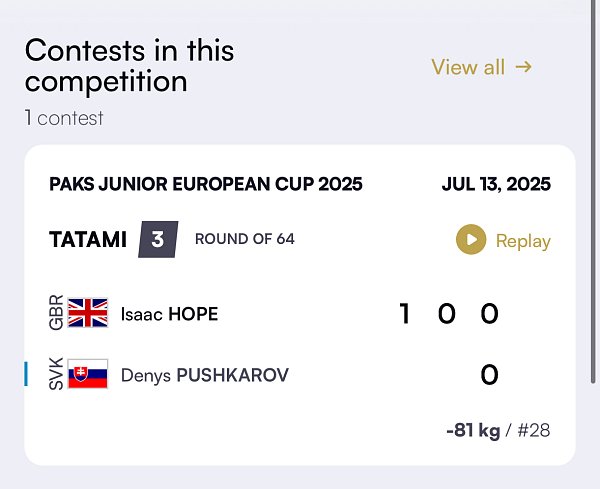The image size is (600, 489).
Task: Open Denys PUSHKAROV's profile name
Action: tap(205, 375)
